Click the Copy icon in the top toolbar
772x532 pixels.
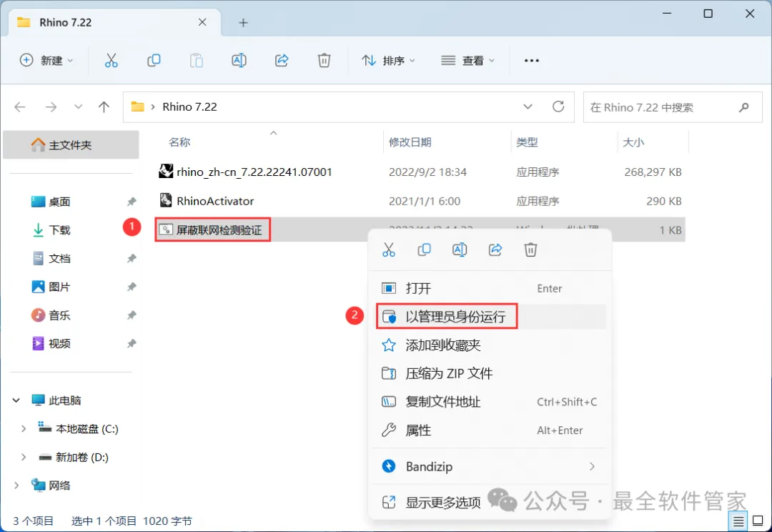154,61
